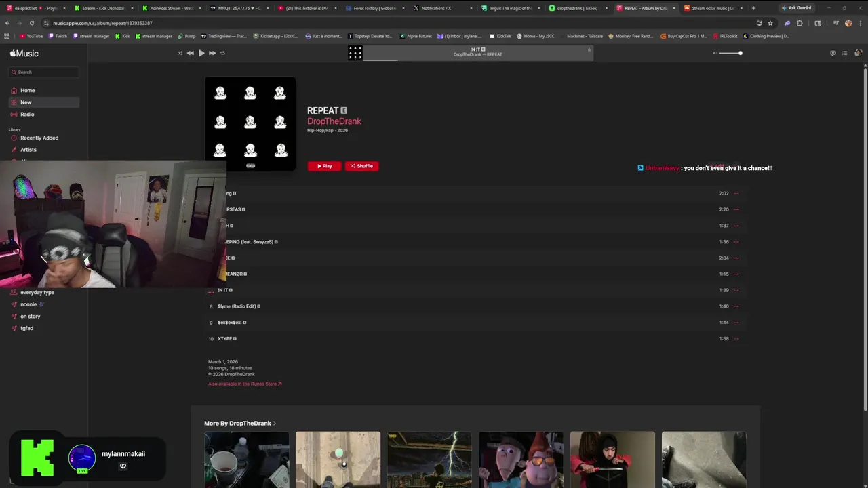Open more options for the IN IT track
868x488 pixels.
coord(736,290)
